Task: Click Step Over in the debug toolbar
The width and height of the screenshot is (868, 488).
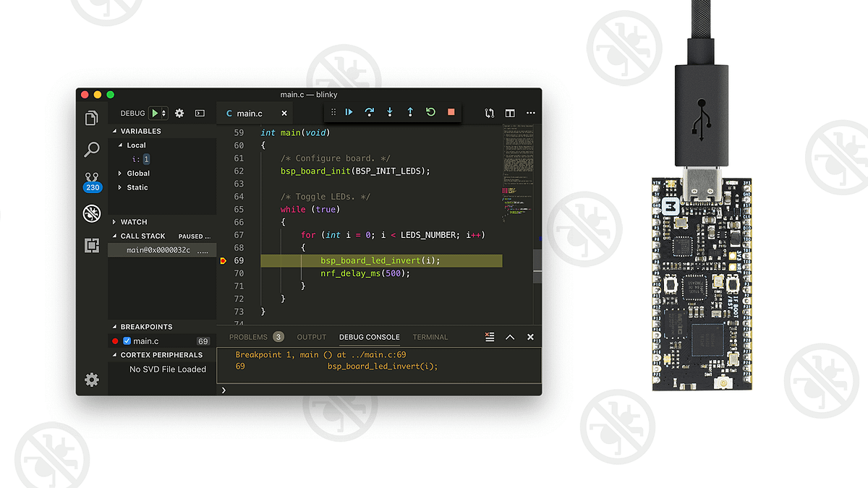Action: pyautogui.click(x=369, y=113)
